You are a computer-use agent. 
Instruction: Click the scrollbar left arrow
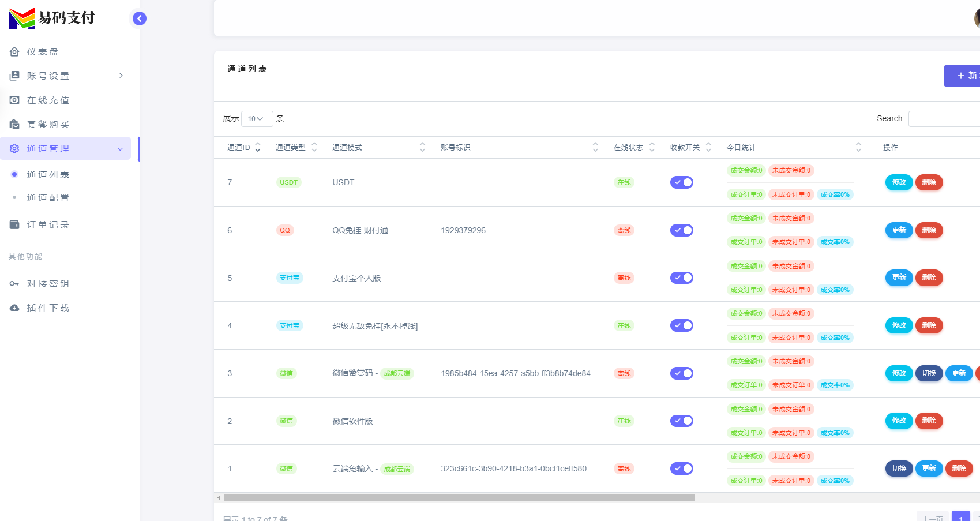(x=219, y=497)
